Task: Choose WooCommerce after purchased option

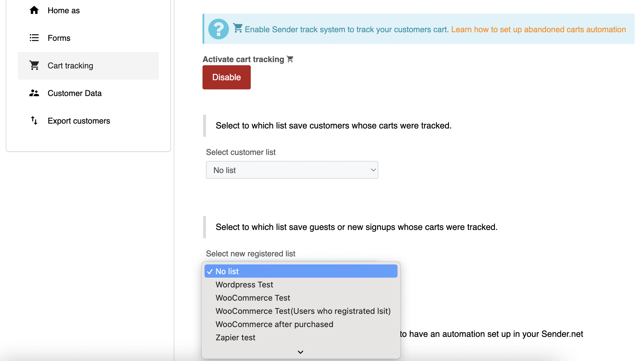Action: (274, 324)
